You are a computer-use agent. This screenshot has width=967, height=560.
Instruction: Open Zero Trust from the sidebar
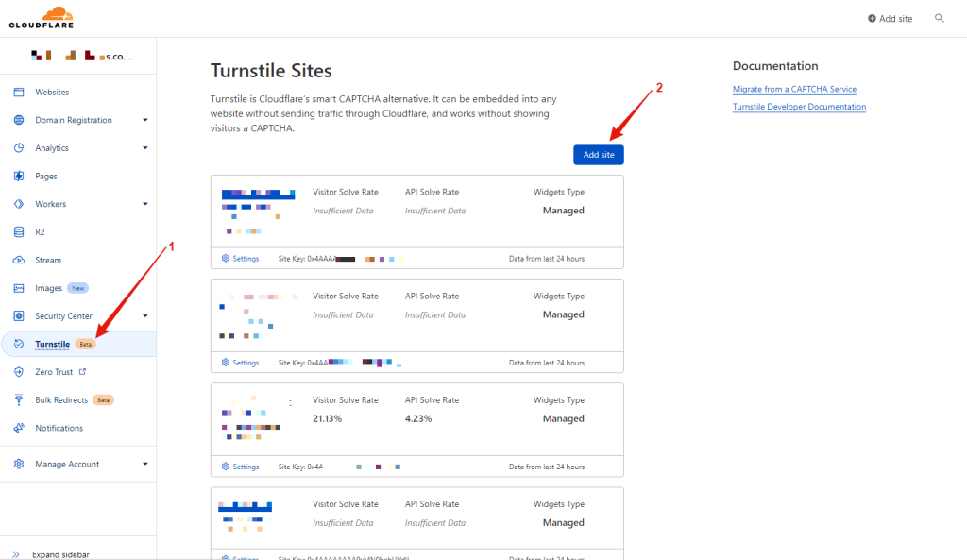coord(54,372)
